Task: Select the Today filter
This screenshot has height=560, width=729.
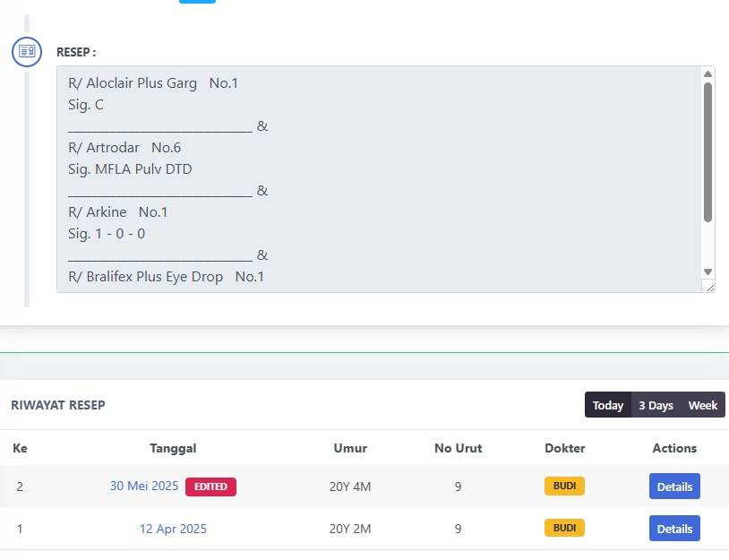Action: coord(608,405)
